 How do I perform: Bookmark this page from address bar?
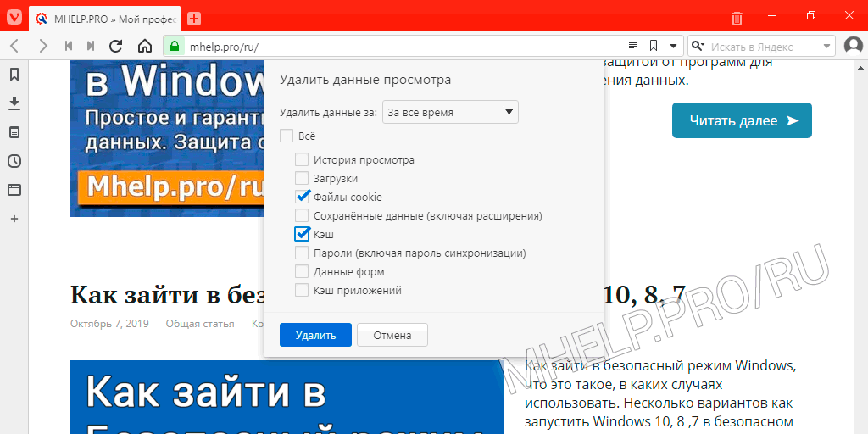[x=654, y=46]
